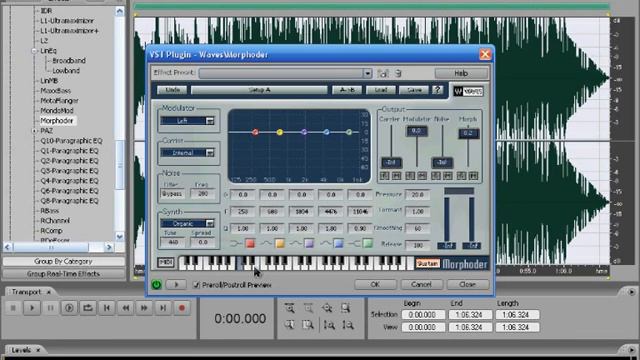
Task: Click the Stop button in Transport panel
Action: [13, 308]
